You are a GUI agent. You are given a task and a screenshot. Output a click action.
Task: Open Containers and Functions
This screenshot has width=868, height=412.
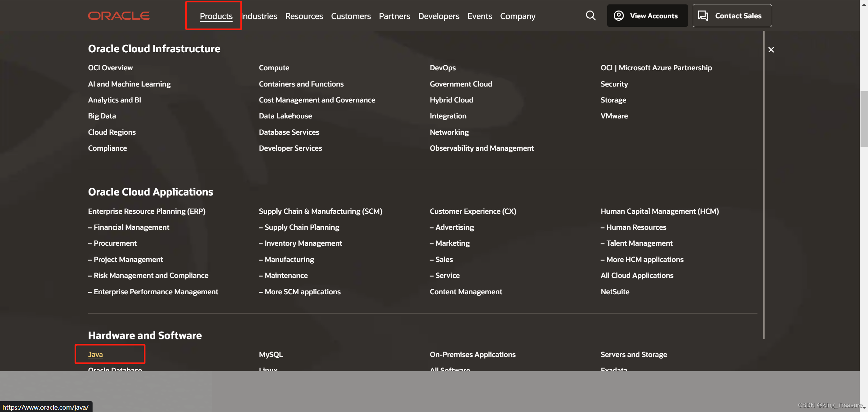[x=301, y=84]
